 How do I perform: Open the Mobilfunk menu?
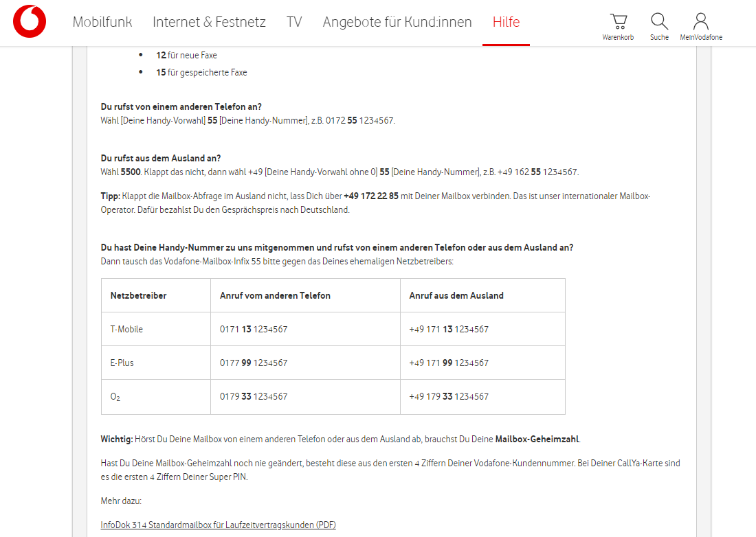(102, 22)
